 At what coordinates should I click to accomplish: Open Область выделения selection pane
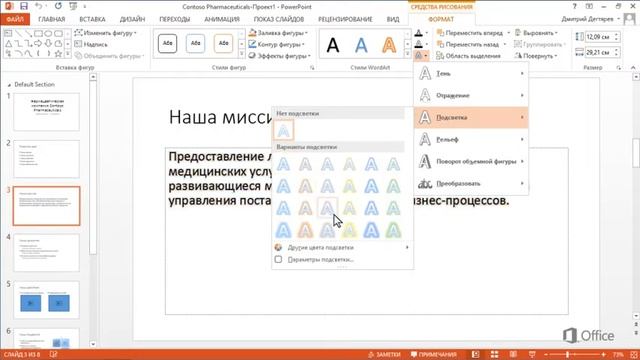[469, 56]
